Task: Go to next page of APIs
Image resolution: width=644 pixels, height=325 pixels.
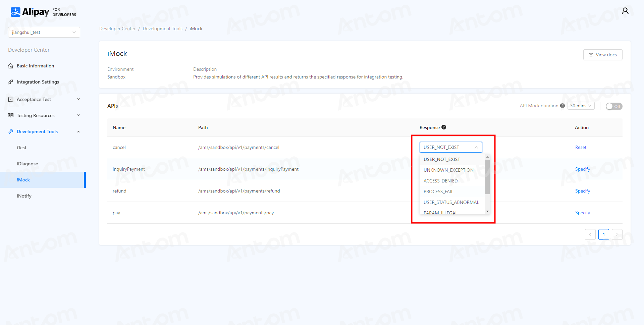Action: pyautogui.click(x=617, y=234)
